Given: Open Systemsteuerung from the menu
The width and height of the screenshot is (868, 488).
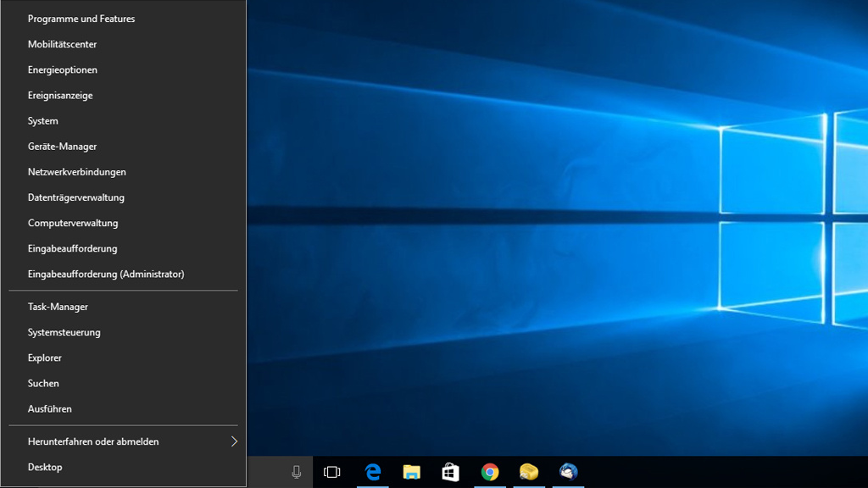Looking at the screenshot, I should [x=64, y=332].
